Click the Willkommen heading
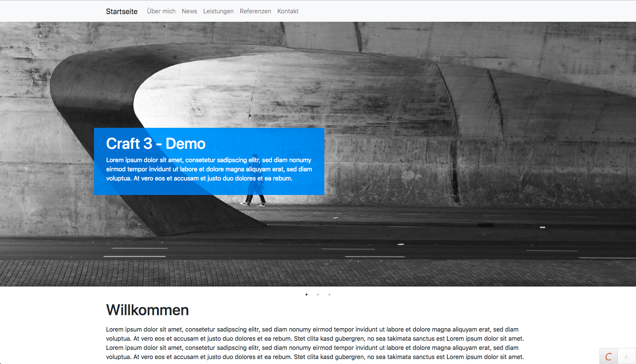636x364 pixels. pyautogui.click(x=147, y=310)
